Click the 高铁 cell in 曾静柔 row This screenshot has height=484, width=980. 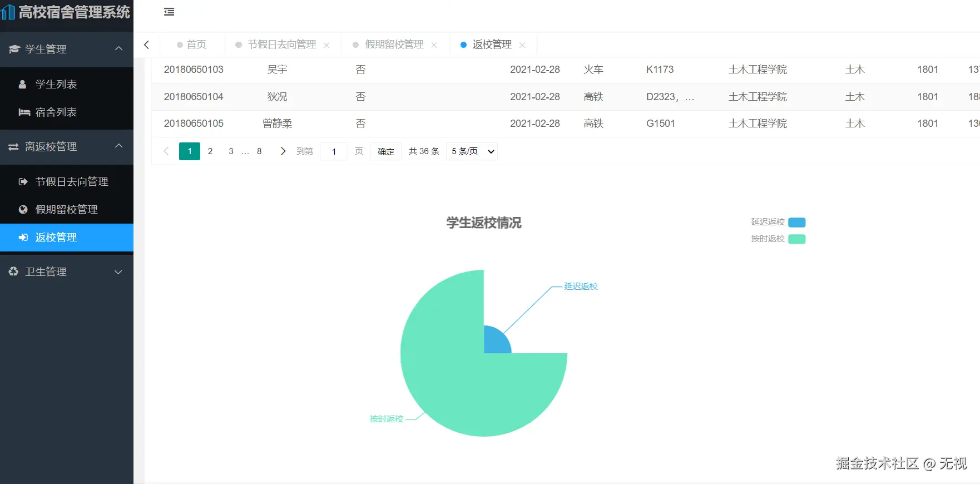click(593, 124)
